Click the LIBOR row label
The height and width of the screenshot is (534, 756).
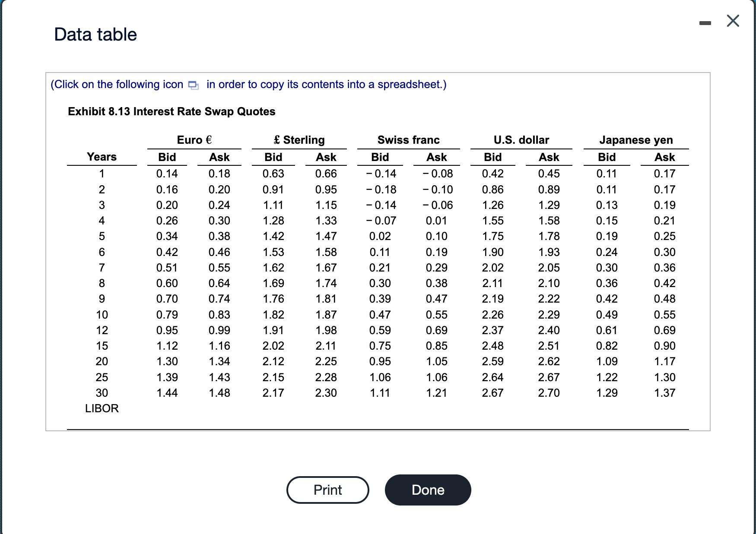(x=102, y=408)
